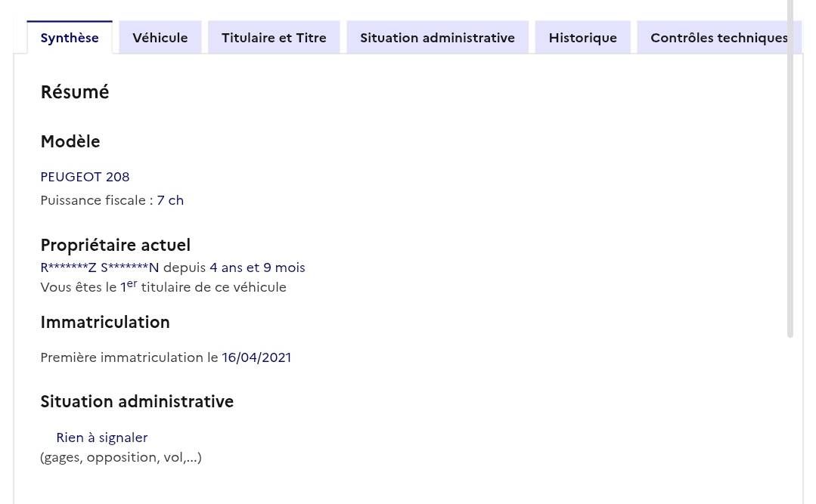Click the Résumé heading
The image size is (816, 504).
tap(75, 92)
